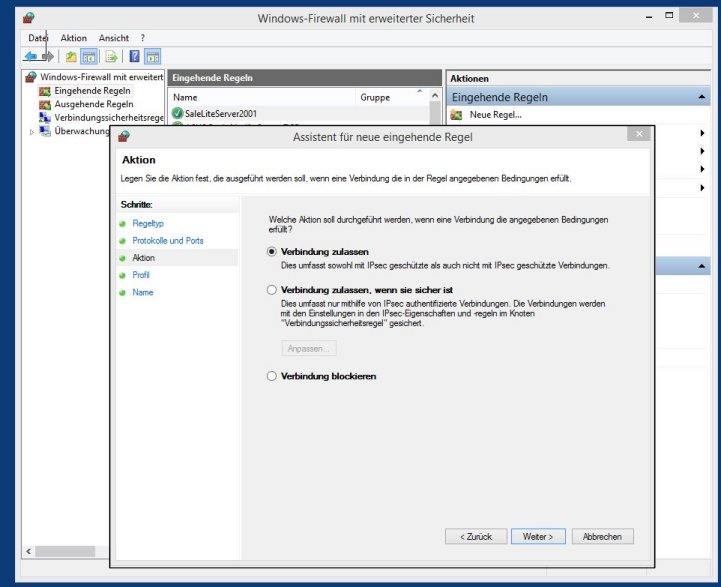This screenshot has height=587, width=721.
Task: Click the back arrow toolbar icon
Action: (x=30, y=57)
